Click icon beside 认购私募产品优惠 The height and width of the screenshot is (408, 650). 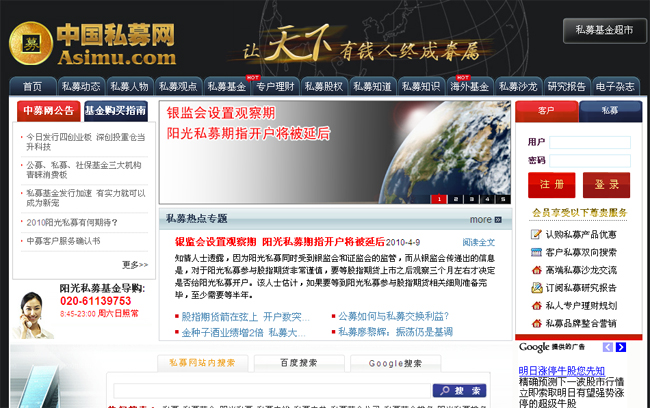click(536, 234)
